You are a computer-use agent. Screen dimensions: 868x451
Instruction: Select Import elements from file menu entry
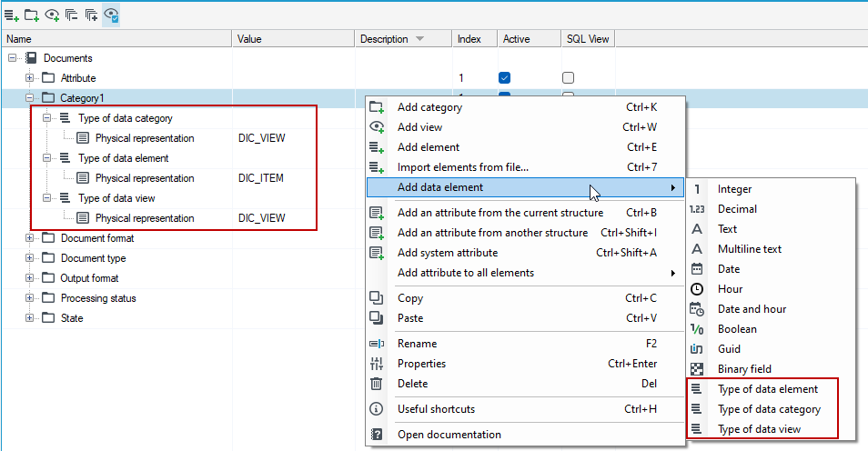pyautogui.click(x=525, y=167)
